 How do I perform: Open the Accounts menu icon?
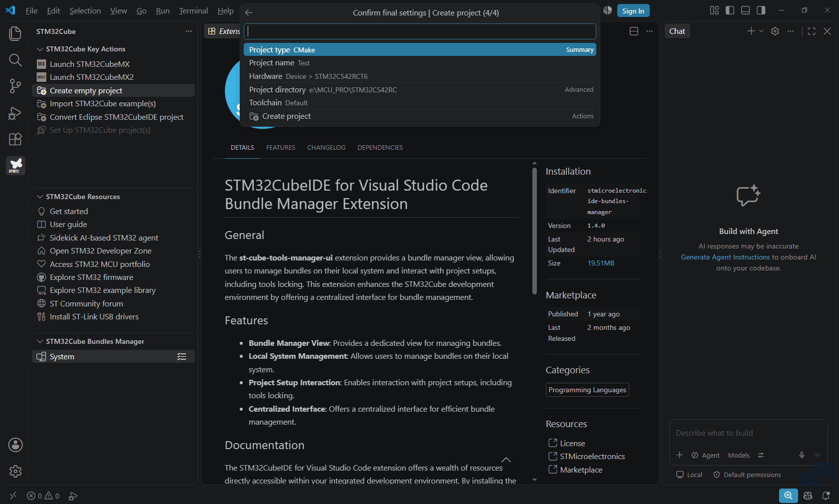(15, 445)
